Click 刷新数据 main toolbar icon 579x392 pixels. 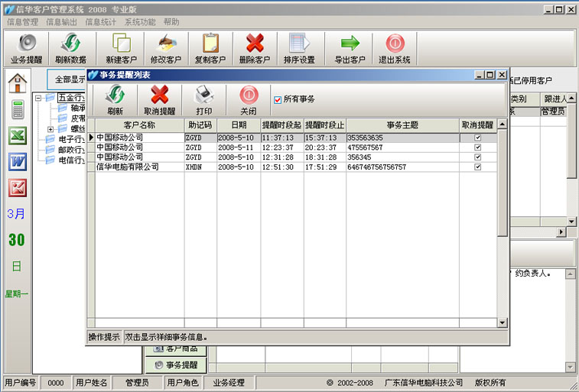tap(71, 49)
